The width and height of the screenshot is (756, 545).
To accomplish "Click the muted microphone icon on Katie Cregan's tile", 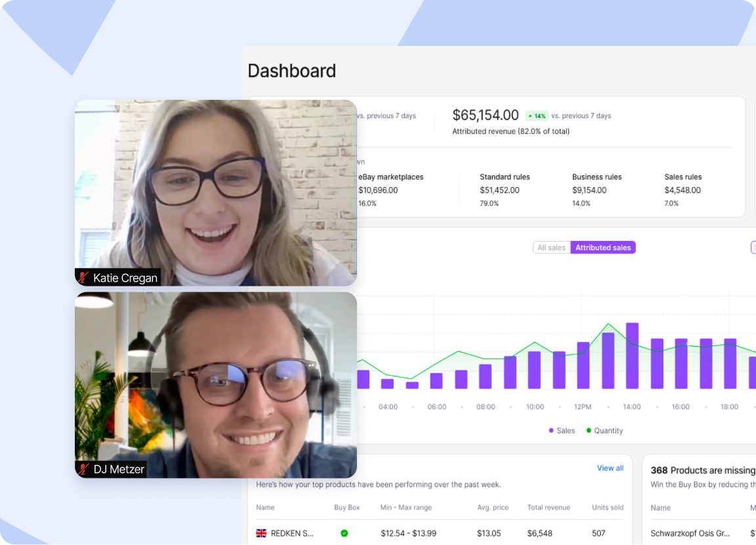I will pos(83,278).
